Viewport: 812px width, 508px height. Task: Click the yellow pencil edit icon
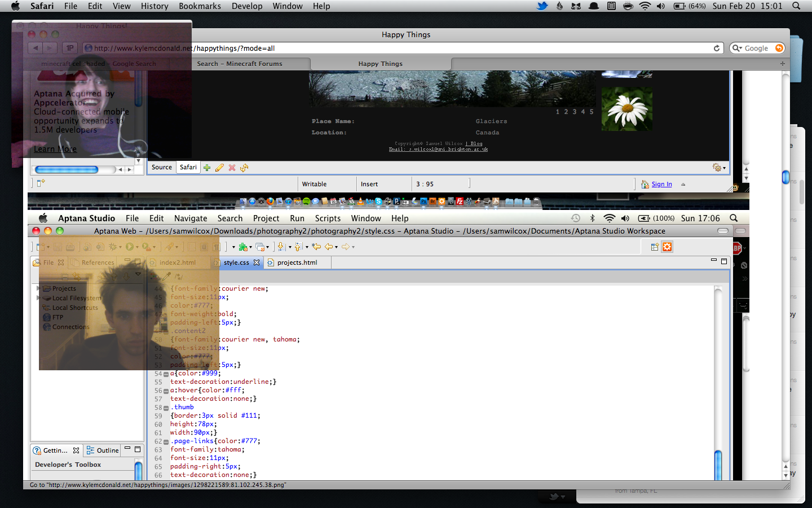(x=219, y=168)
